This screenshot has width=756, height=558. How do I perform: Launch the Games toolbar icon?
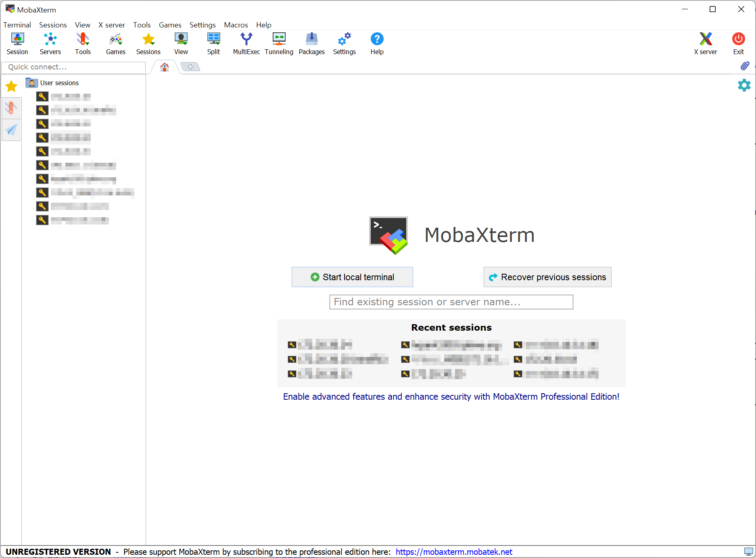tap(116, 44)
